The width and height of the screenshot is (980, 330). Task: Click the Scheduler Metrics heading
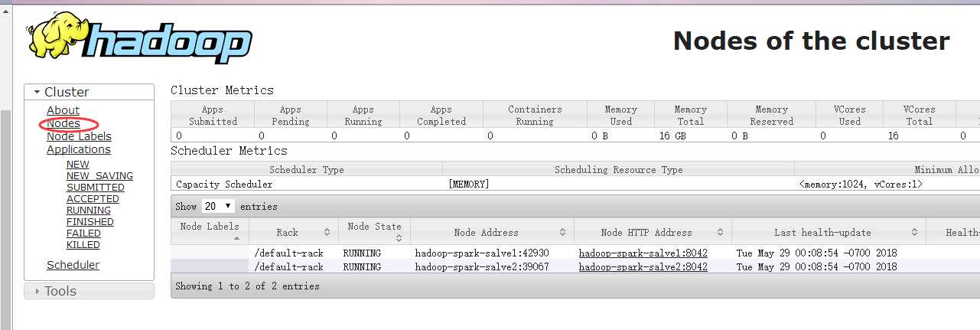tap(229, 150)
